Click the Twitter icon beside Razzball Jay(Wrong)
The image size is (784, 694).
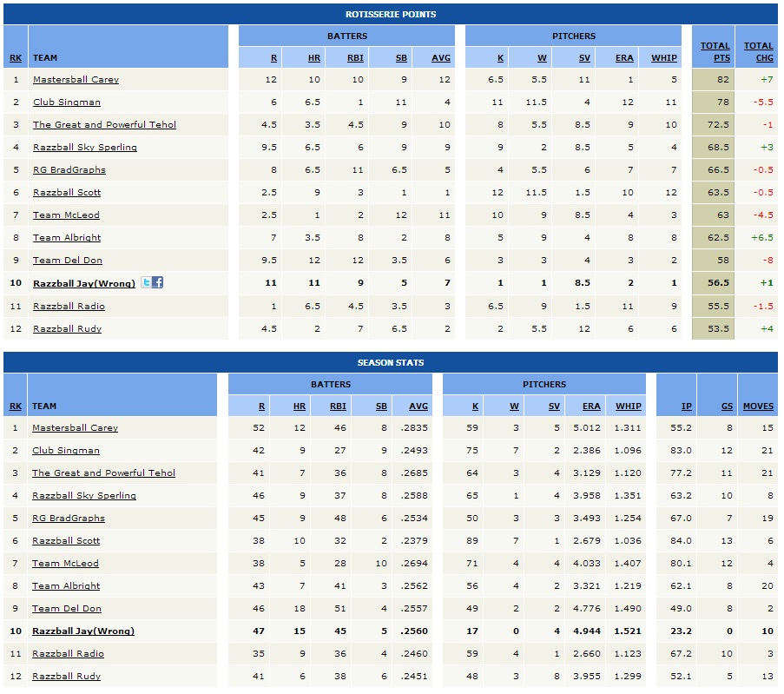146,282
